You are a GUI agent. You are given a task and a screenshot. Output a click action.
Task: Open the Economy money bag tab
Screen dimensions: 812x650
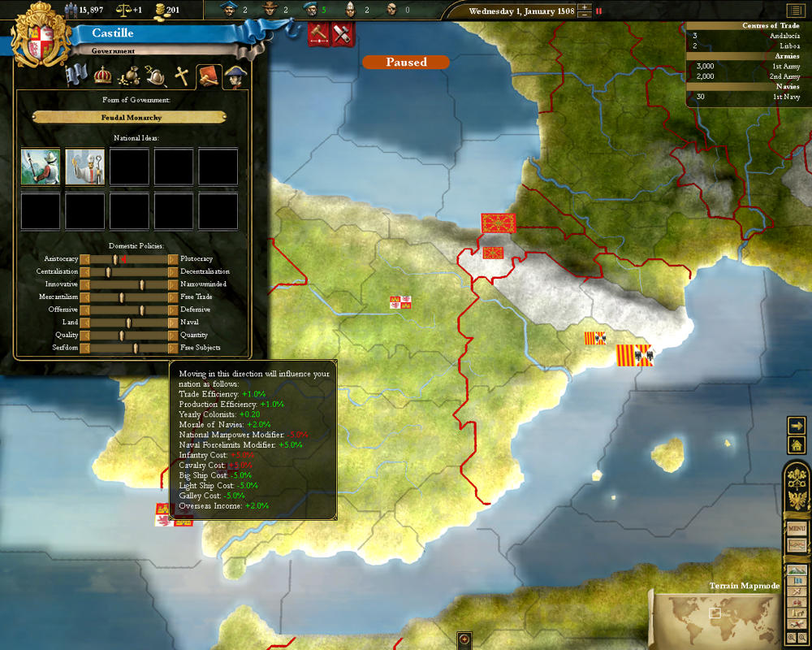click(129, 76)
